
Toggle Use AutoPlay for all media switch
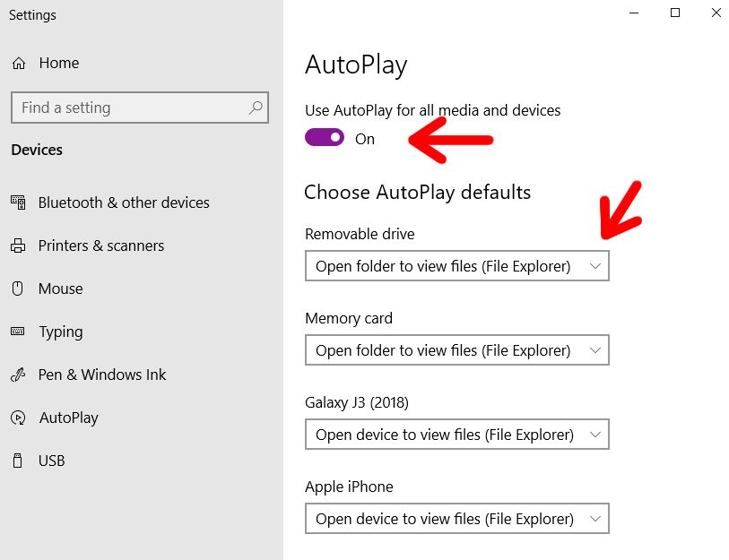click(x=325, y=138)
